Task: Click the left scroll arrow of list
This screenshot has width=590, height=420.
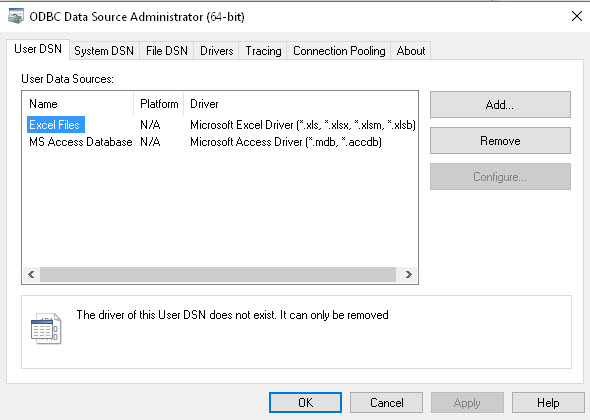Action: (x=31, y=274)
